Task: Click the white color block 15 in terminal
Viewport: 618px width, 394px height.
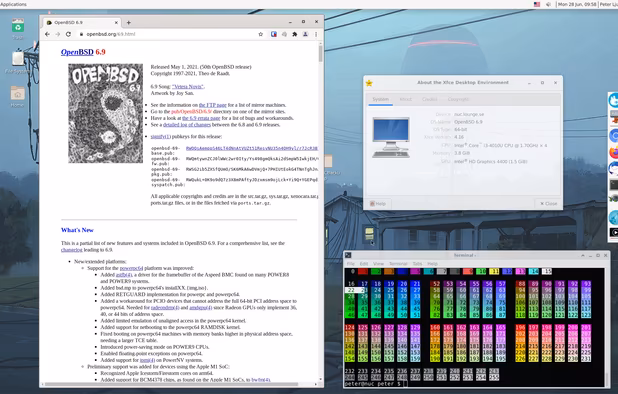Action: [x=547, y=271]
